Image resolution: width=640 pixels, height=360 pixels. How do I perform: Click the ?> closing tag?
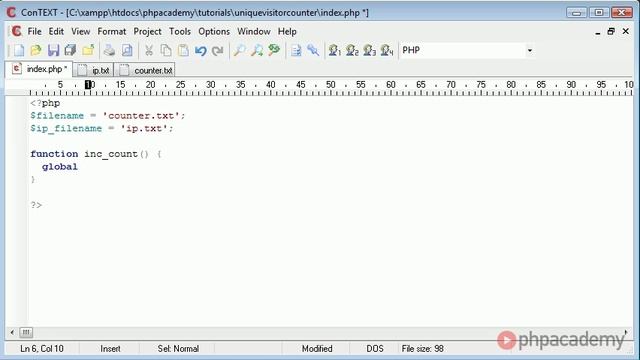click(36, 205)
